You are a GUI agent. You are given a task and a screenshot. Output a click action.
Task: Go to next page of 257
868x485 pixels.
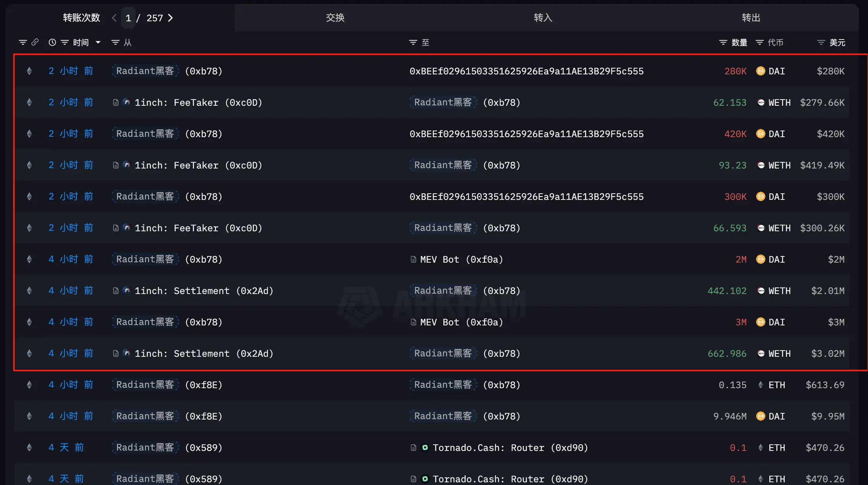pyautogui.click(x=170, y=18)
